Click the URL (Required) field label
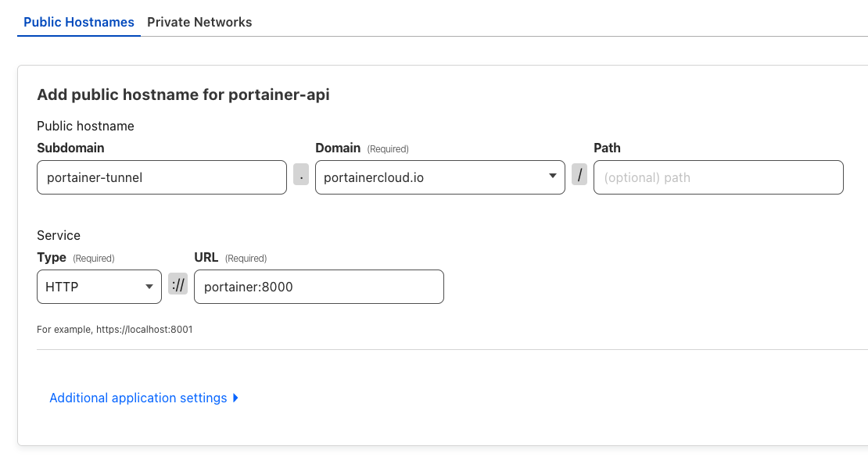This screenshot has height=457, width=868. pos(230,258)
